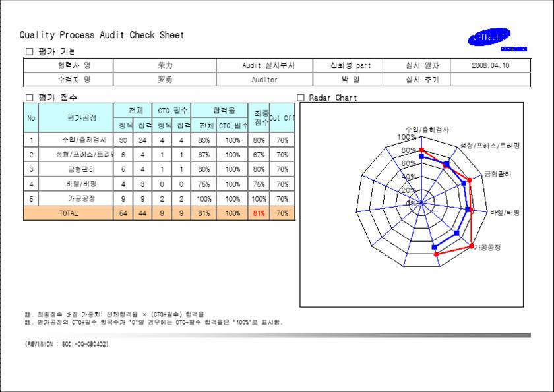Select the 박 일 auditor name cell
Viewport: 554px width, 392px height.
click(348, 79)
